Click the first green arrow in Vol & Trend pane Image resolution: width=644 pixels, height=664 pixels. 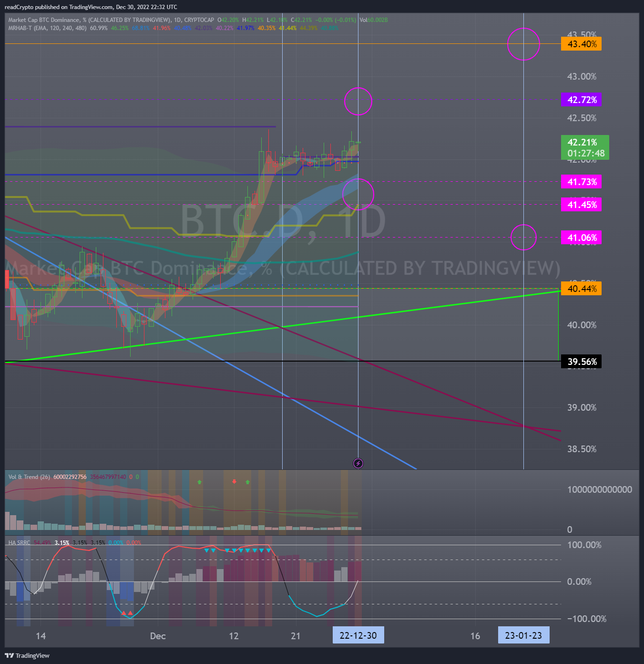(x=199, y=482)
